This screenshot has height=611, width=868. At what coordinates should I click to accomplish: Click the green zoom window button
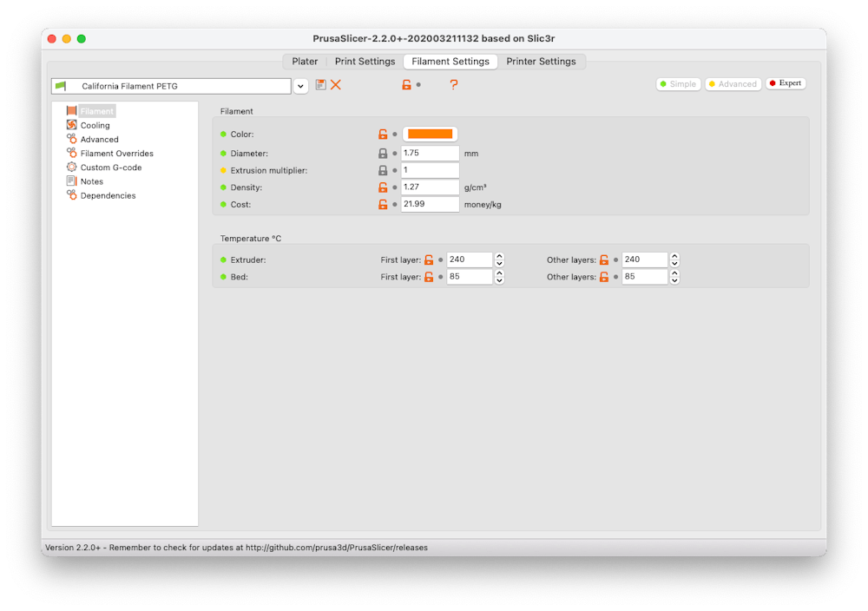[x=82, y=39]
